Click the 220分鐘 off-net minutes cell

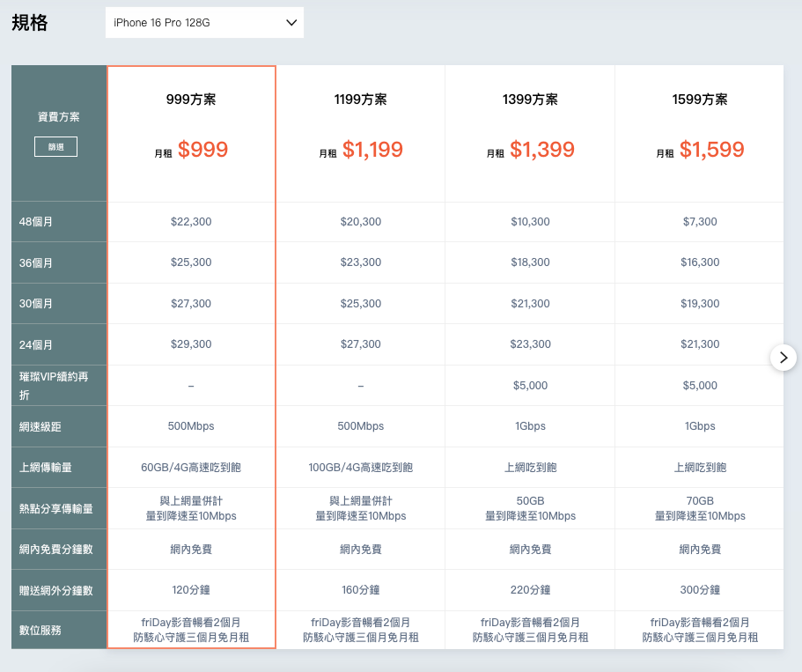(530, 590)
